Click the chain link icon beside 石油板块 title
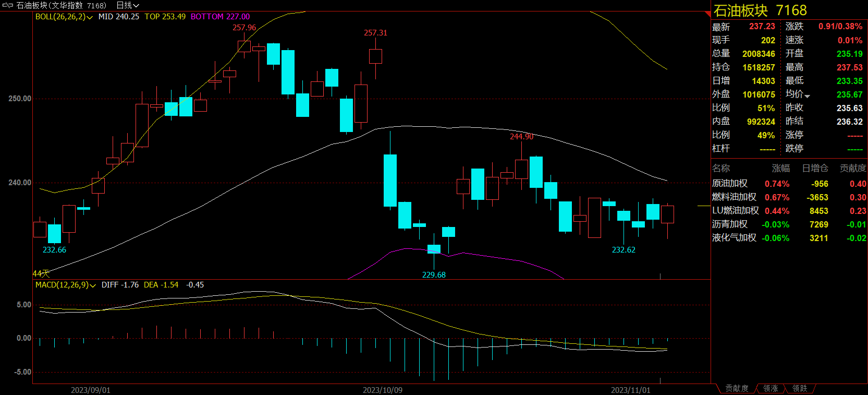868x395 pixels. [x=8, y=5]
